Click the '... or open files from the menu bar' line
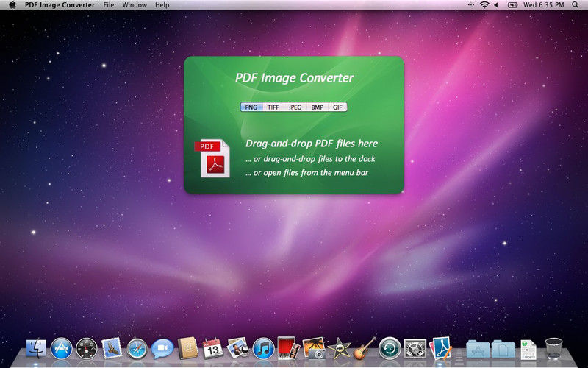Viewport: 588px width, 368px height. tap(306, 173)
